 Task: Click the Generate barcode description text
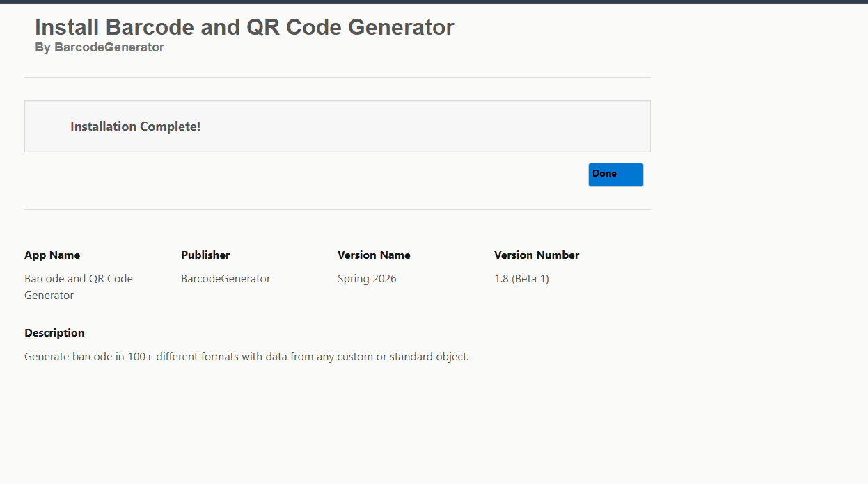point(246,357)
